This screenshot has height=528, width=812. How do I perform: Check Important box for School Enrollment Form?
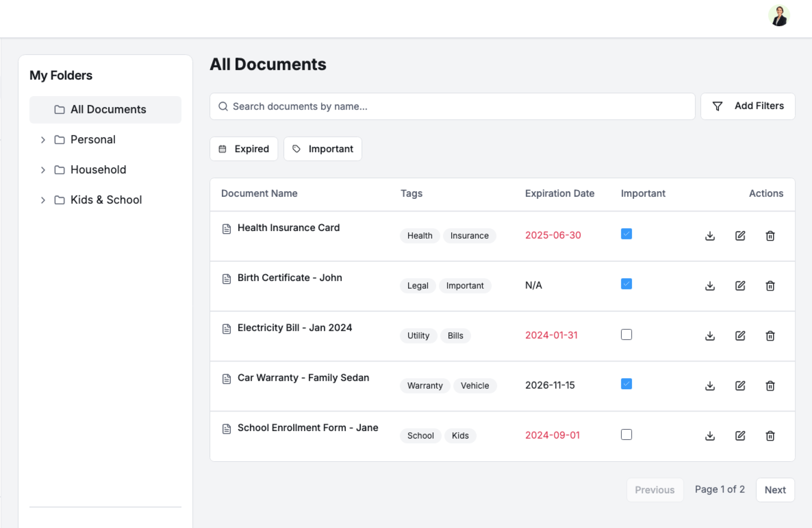point(626,434)
